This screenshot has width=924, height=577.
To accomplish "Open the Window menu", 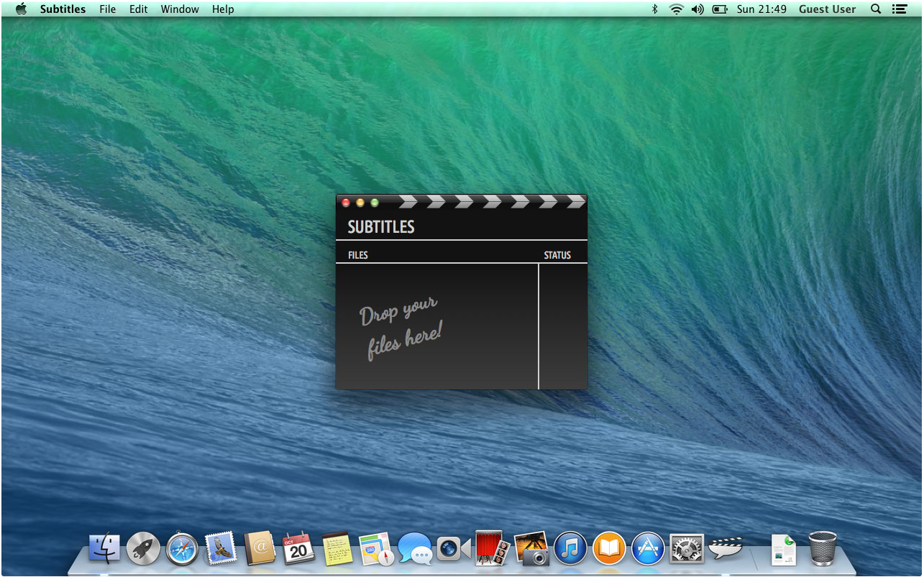I will pyautogui.click(x=180, y=9).
